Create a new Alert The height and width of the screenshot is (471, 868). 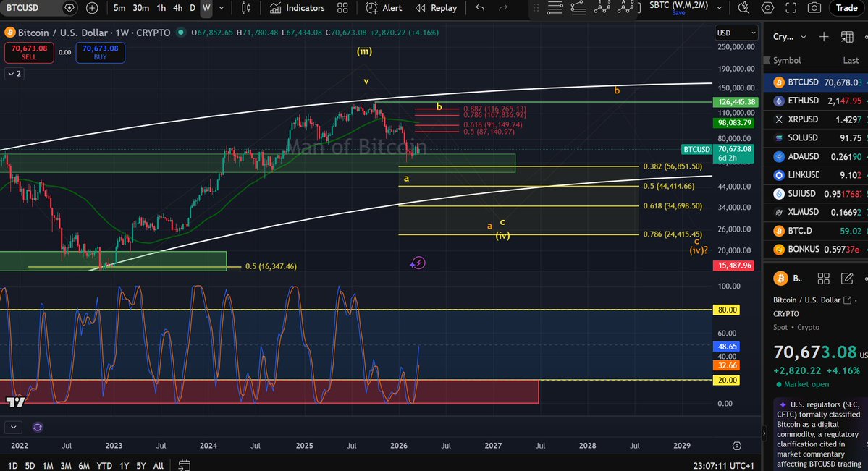click(384, 8)
